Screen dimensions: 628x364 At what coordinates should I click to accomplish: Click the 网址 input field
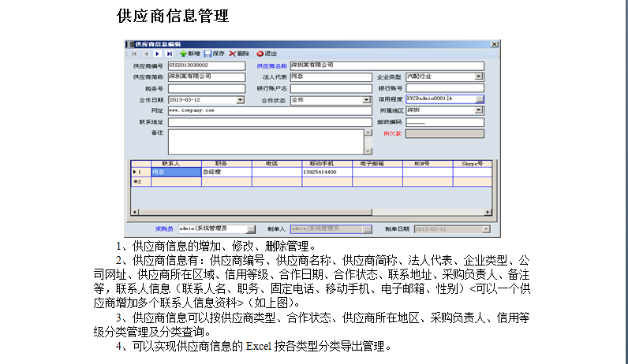[268, 111]
